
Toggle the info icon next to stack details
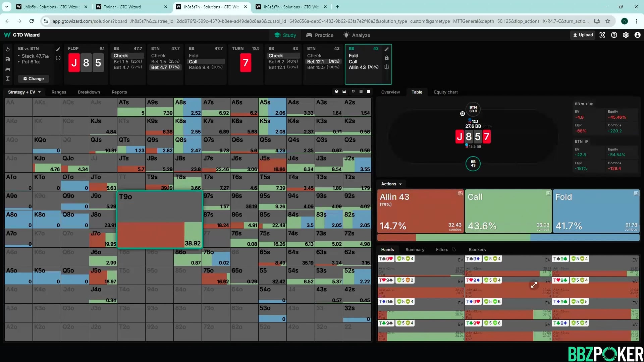click(x=58, y=58)
